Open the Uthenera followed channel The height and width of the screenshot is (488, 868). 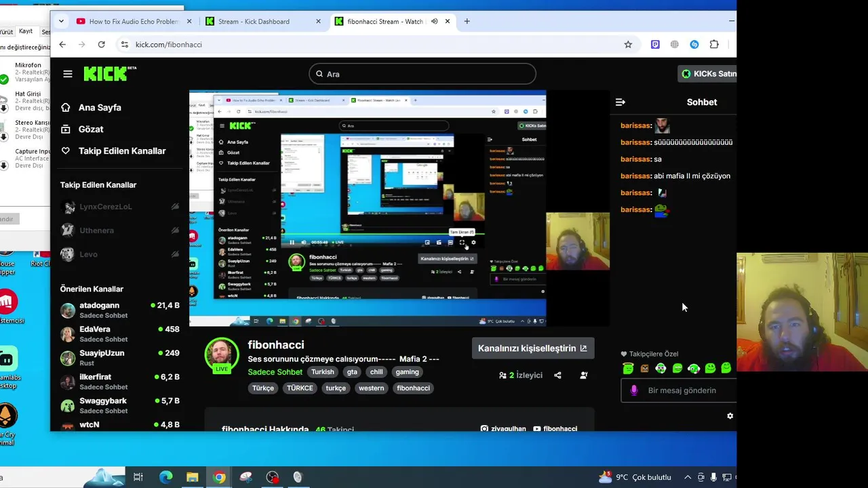pos(119,230)
